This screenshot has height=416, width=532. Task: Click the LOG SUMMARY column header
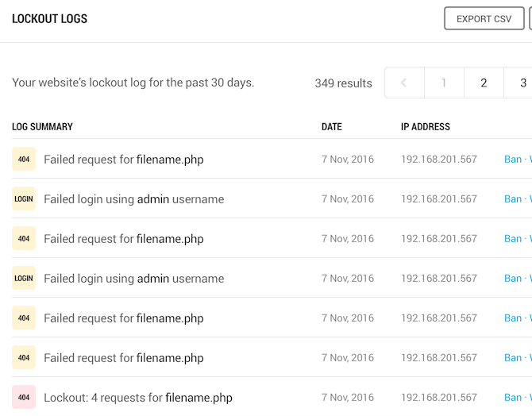click(42, 126)
